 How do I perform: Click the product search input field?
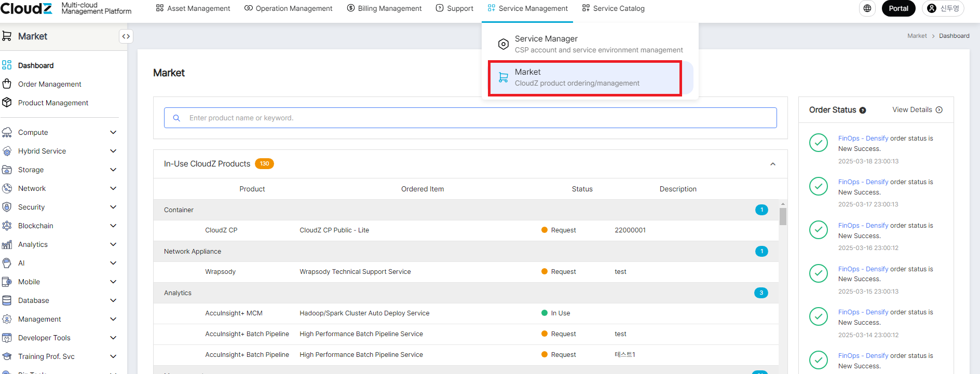click(x=470, y=118)
